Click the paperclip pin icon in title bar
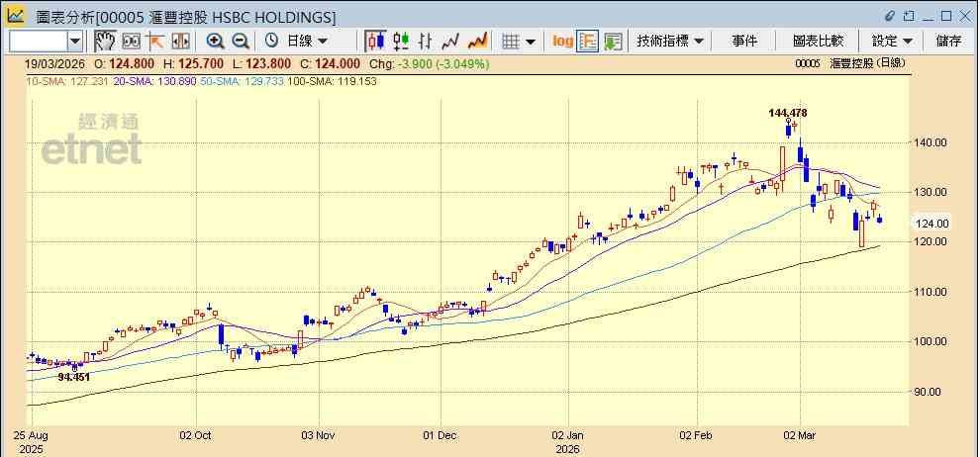Image resolution: width=980 pixels, height=457 pixels. (891, 16)
